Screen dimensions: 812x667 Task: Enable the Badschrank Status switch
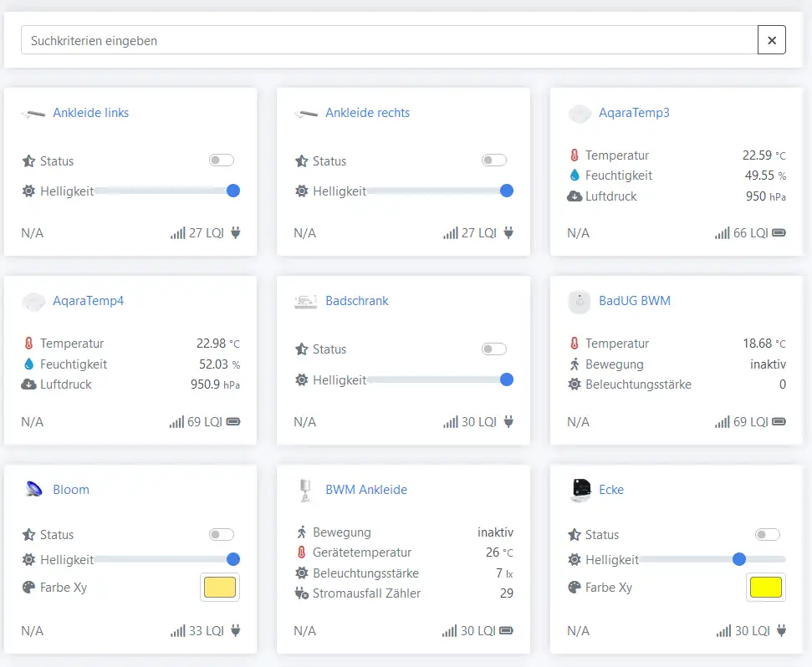[494, 349]
